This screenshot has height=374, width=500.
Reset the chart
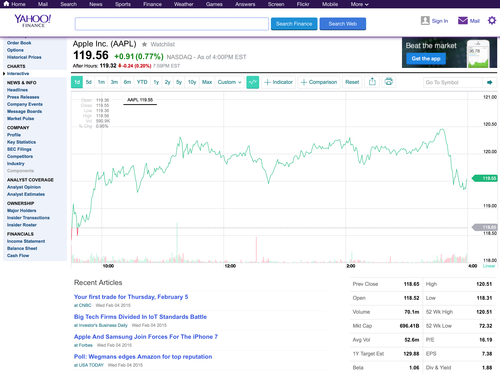pyautogui.click(x=352, y=82)
